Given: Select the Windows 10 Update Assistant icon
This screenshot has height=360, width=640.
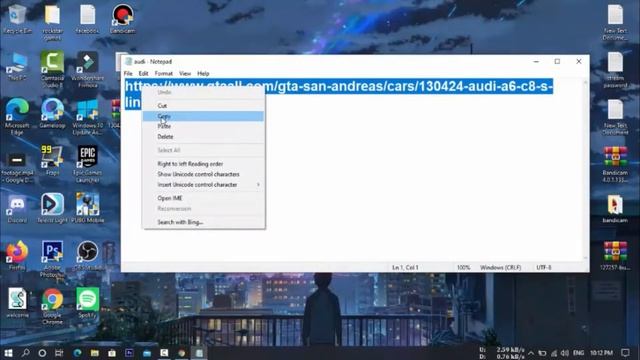Looking at the screenshot, I should (x=87, y=117).
